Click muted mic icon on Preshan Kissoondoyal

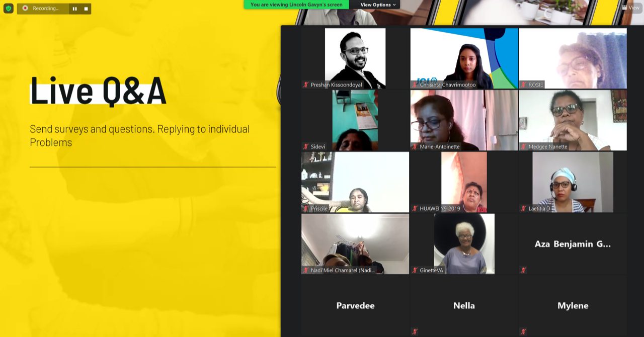tap(305, 85)
